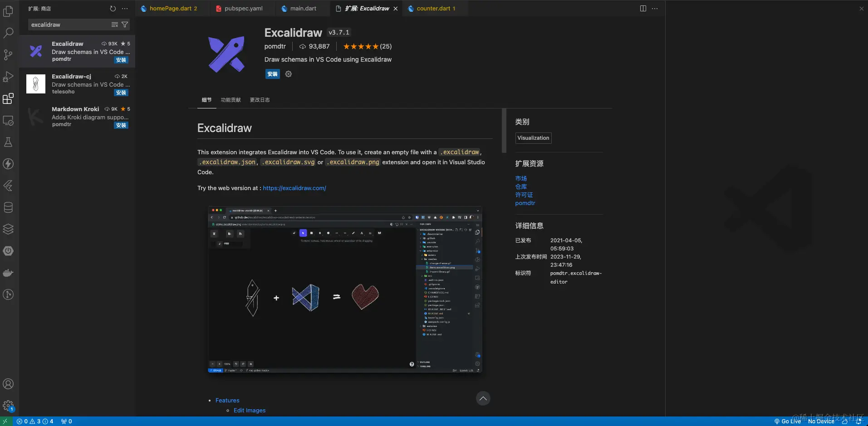Image resolution: width=868 pixels, height=426 pixels.
Task: Click the readme vertical scrollbar
Action: (504, 131)
